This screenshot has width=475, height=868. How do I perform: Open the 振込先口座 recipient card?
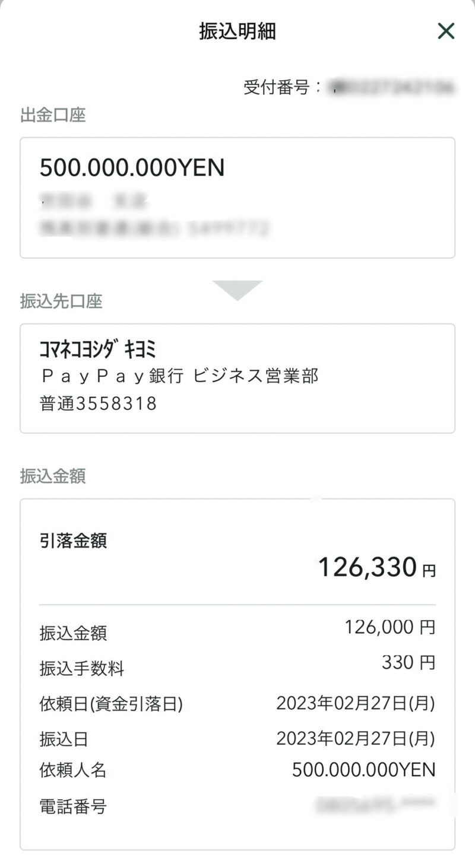237,379
